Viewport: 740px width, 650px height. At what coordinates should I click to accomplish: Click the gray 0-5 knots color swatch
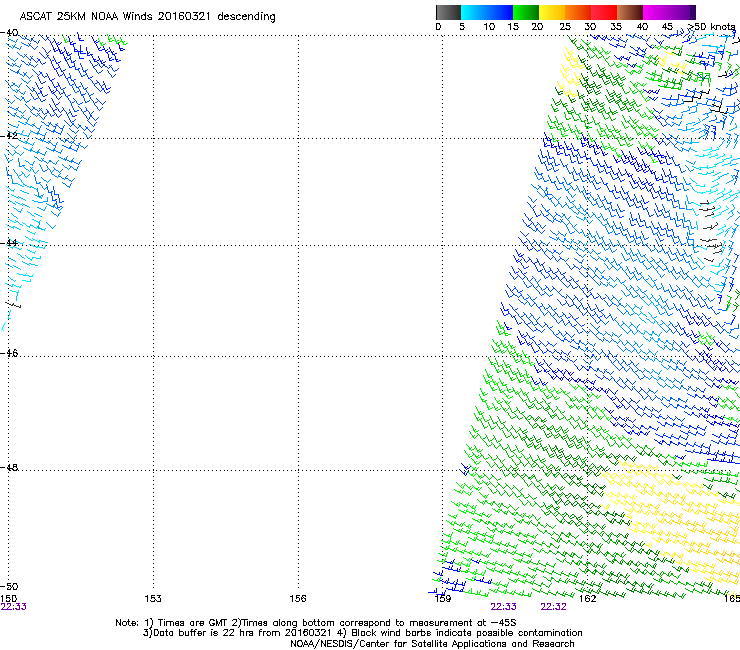tap(448, 12)
